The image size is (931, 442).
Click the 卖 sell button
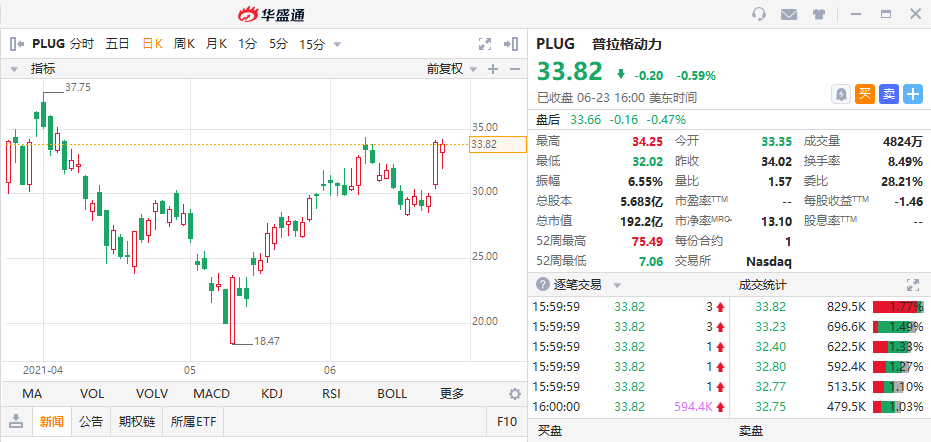pos(889,94)
